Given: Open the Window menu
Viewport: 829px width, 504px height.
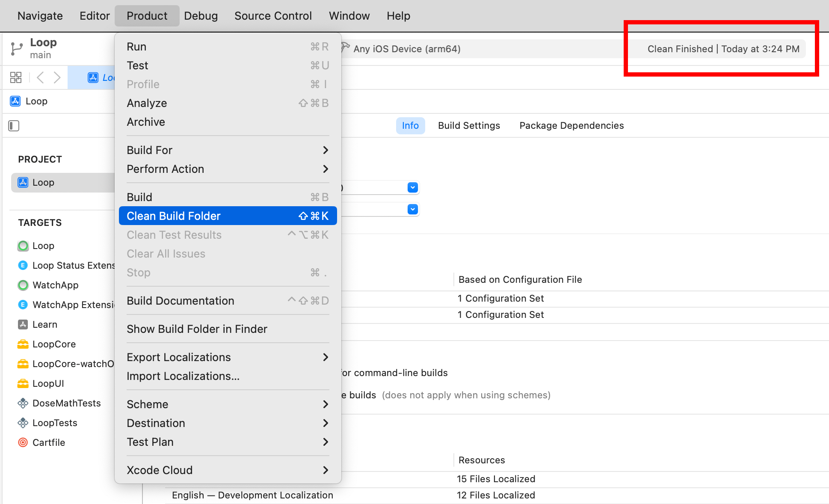Looking at the screenshot, I should point(349,16).
